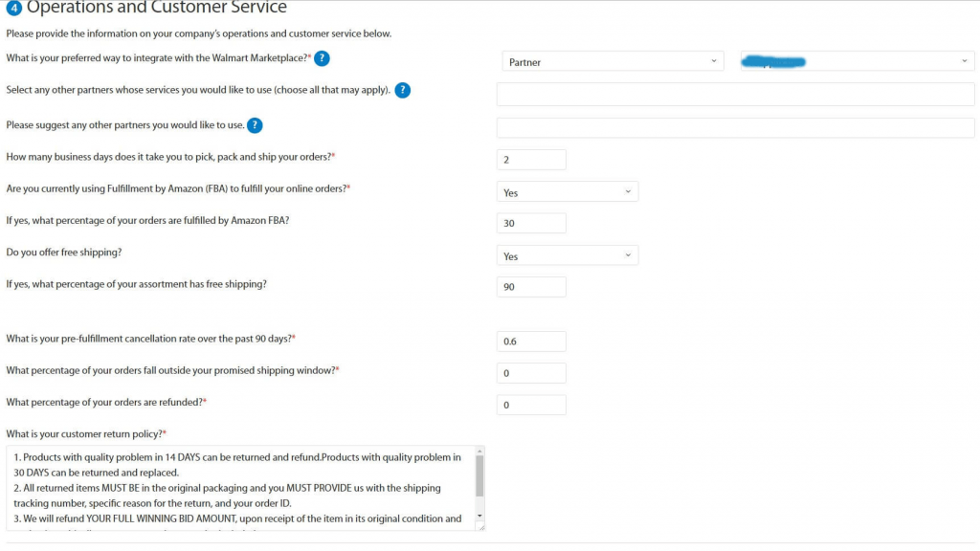Click help icon for Walmart Marketplace integration
This screenshot has width=980, height=551.
[322, 58]
